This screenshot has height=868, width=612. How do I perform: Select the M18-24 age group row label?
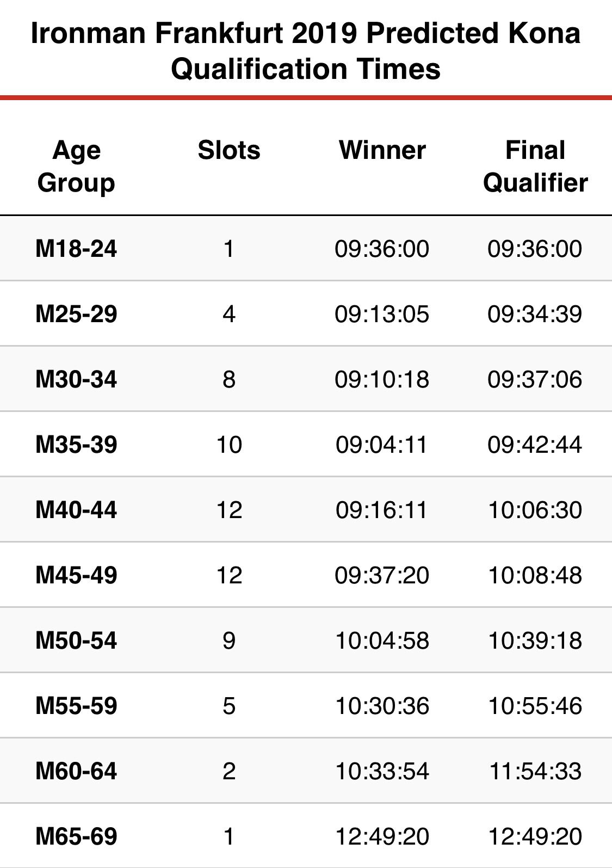[76, 249]
